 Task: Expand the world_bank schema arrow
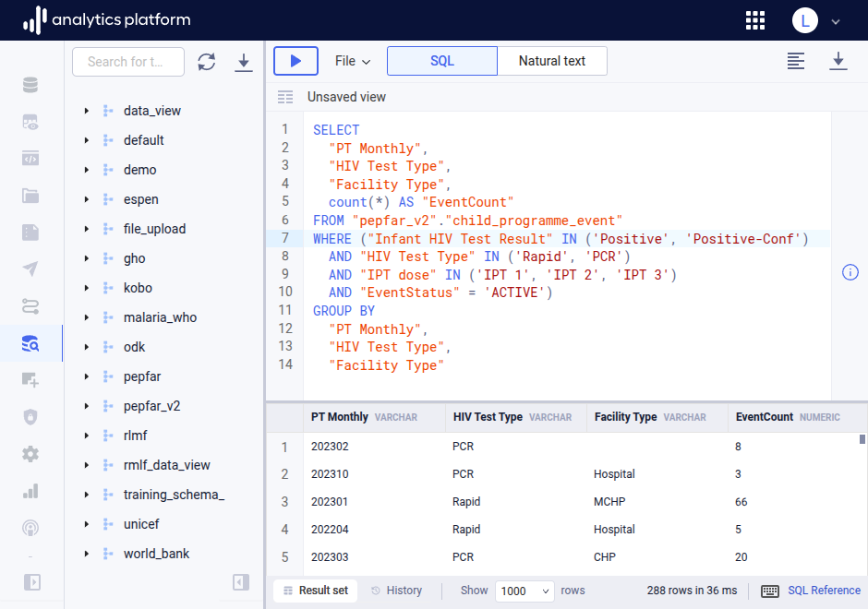pos(87,554)
